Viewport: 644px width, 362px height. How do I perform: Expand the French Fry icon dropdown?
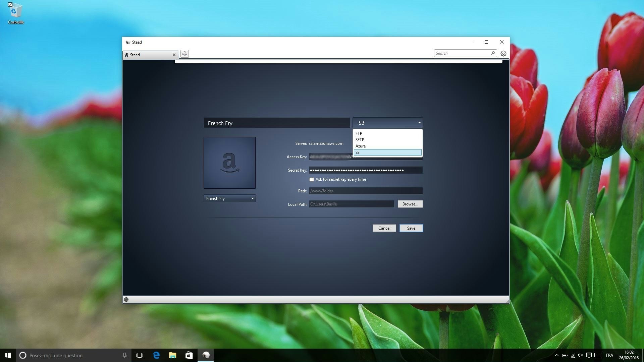252,198
